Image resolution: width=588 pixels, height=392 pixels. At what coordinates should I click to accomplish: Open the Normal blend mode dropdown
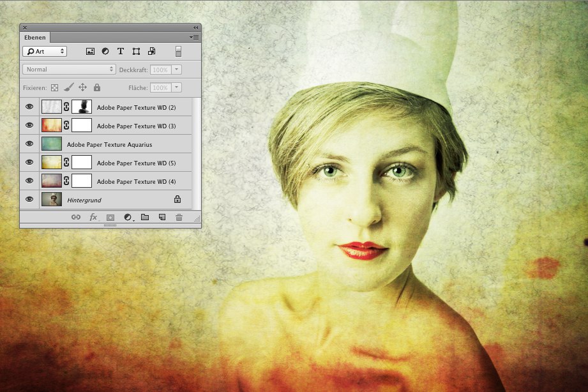click(69, 69)
